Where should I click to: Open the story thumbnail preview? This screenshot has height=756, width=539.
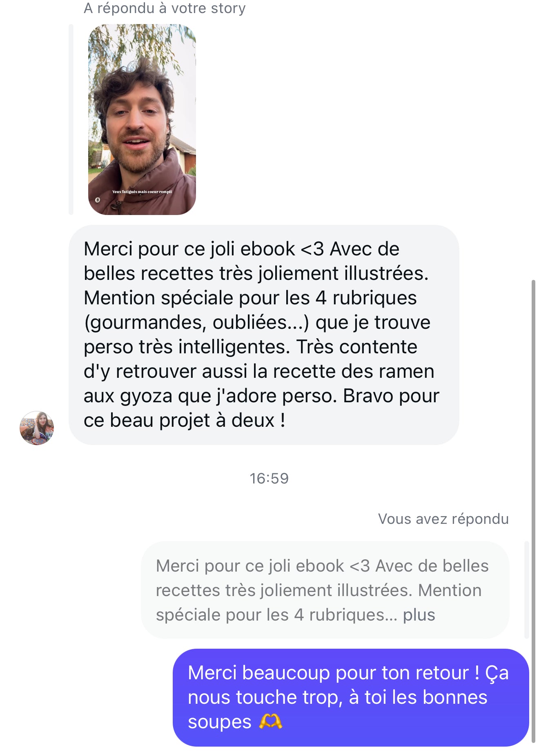tap(142, 119)
